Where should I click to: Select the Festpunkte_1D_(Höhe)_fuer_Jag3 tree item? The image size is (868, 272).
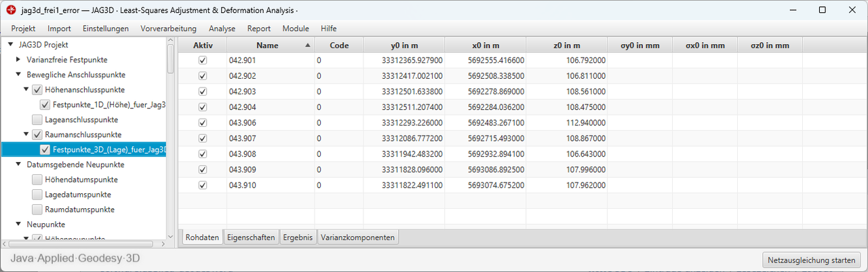tap(109, 104)
